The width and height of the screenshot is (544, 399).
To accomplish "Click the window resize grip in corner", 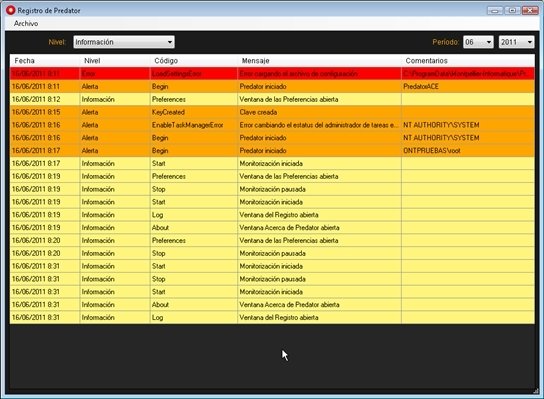I will pyautogui.click(x=536, y=391).
